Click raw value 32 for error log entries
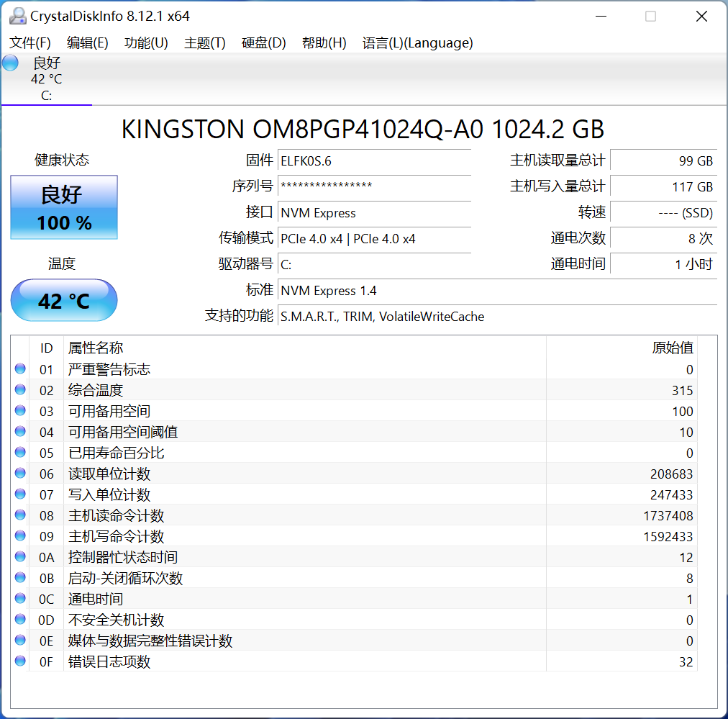This screenshot has width=728, height=719. (686, 662)
